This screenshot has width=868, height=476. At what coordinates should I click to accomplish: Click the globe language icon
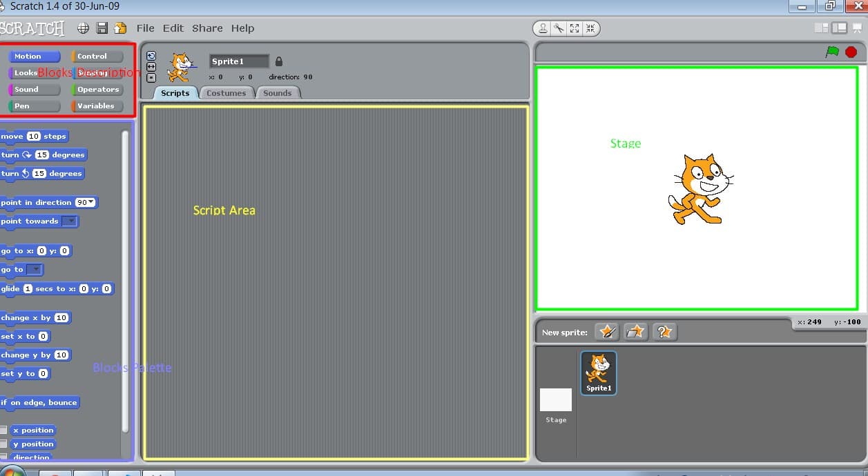click(83, 28)
